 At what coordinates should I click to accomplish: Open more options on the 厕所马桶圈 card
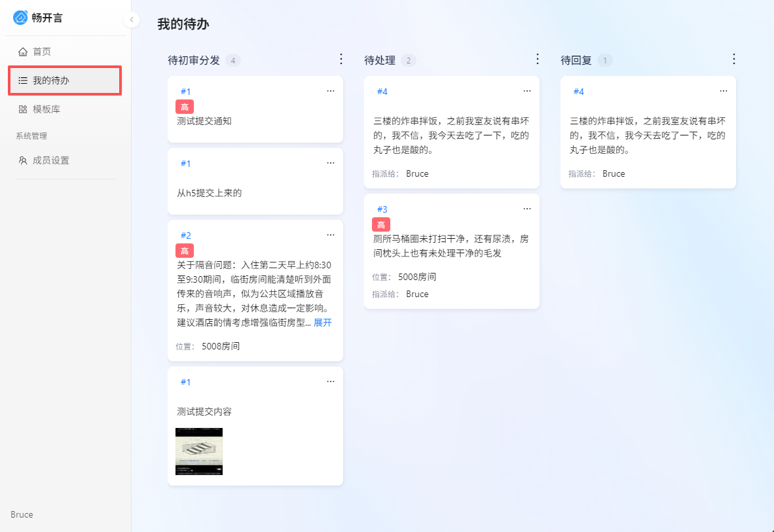527,209
